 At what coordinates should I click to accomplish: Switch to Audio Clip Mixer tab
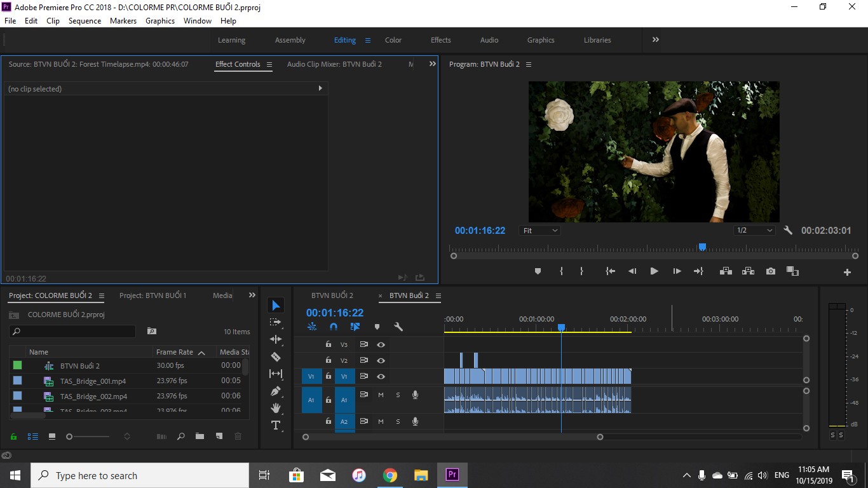point(334,64)
